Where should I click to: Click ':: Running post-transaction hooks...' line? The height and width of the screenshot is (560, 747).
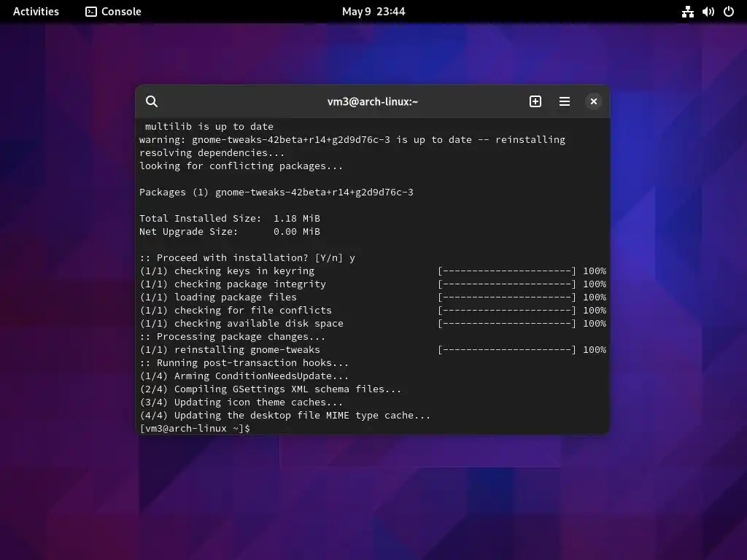coord(244,362)
